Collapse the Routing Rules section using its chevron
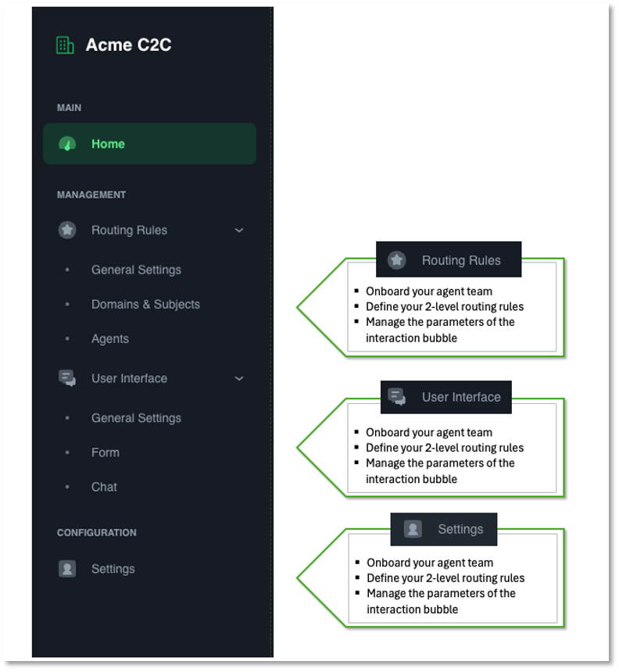The width and height of the screenshot is (619, 672). (239, 231)
